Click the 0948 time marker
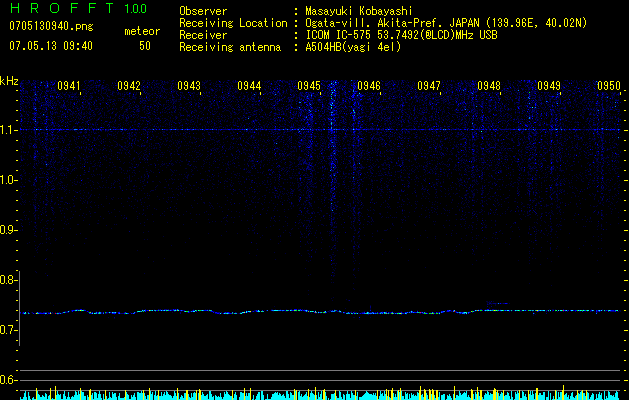Image resolution: width=629 pixels, height=400 pixels. point(489,86)
